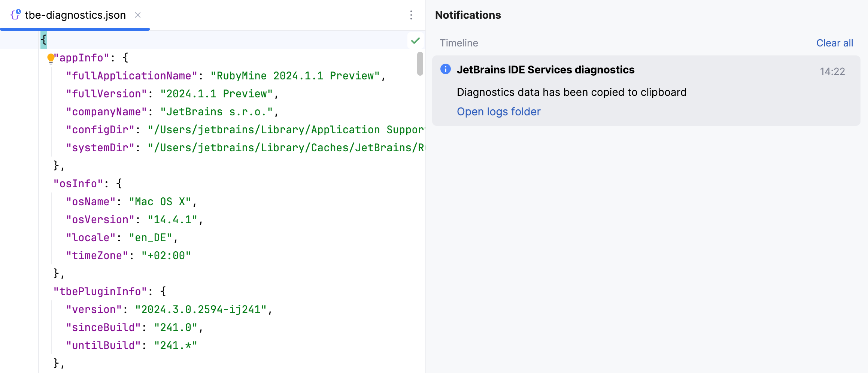Click the green inspection checkmark widget
Viewport: 868px width, 373px height.
(x=415, y=40)
